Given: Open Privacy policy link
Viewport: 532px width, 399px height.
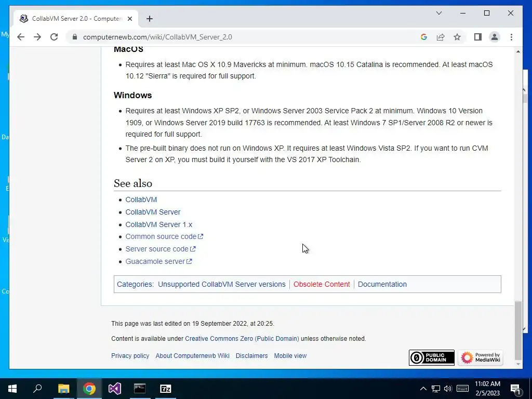Looking at the screenshot, I should pos(130,355).
